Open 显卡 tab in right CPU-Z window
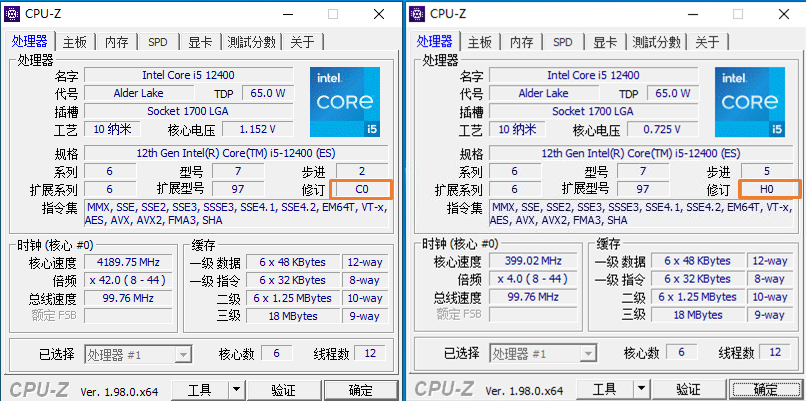The image size is (806, 401). 605,42
